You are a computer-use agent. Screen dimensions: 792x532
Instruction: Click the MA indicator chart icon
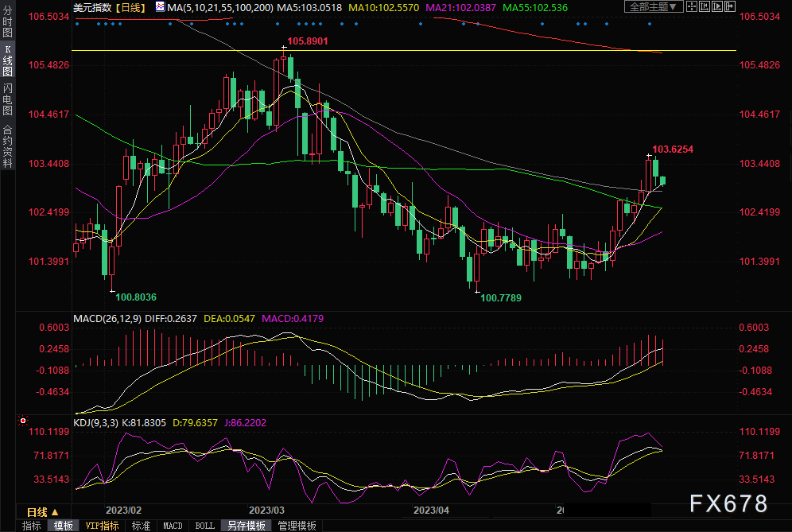tap(160, 7)
